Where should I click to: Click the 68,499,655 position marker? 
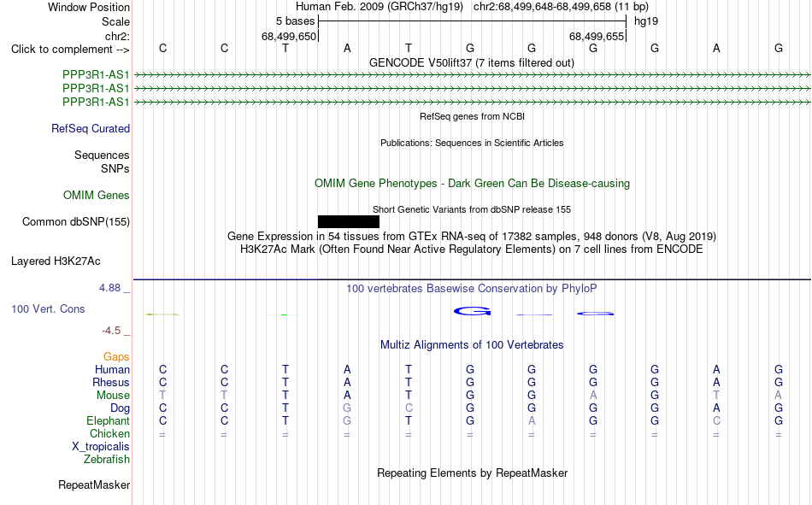[597, 36]
